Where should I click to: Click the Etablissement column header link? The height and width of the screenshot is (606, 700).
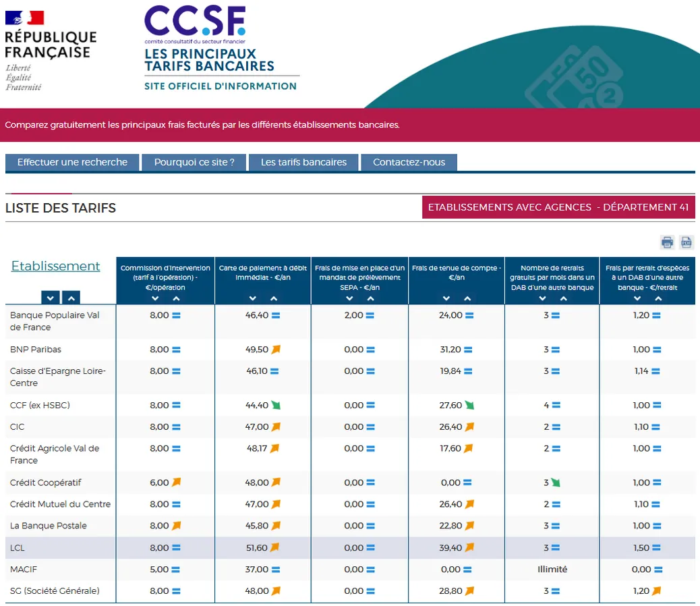tap(56, 266)
